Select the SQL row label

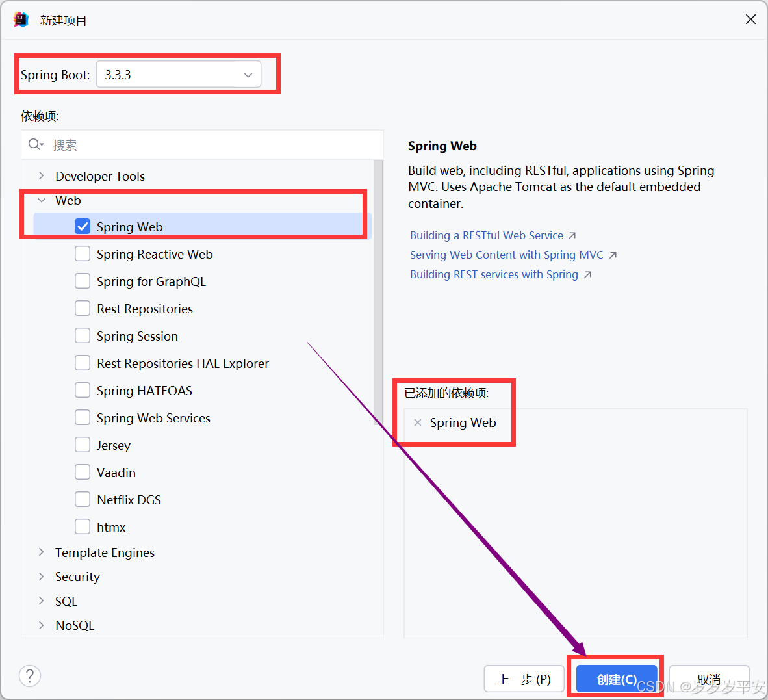pyautogui.click(x=66, y=601)
